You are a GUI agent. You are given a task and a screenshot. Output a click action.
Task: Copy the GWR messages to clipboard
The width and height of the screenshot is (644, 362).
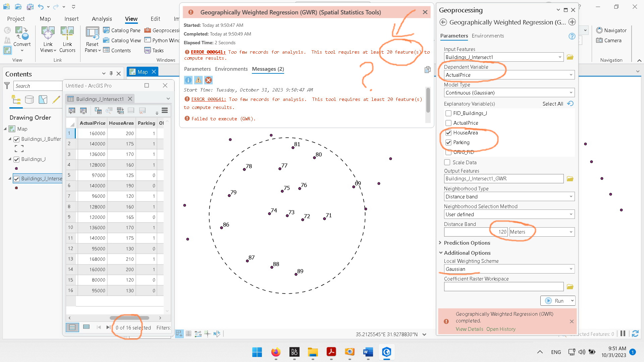point(427,70)
